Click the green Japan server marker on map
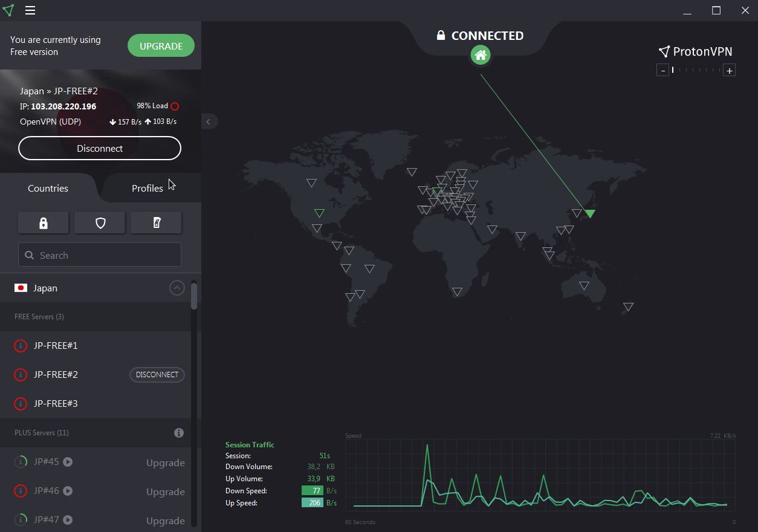Screen dimensions: 758x532 tap(590, 213)
